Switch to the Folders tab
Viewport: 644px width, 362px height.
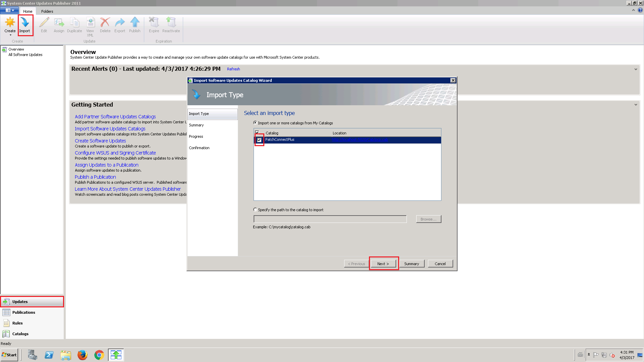pos(47,11)
